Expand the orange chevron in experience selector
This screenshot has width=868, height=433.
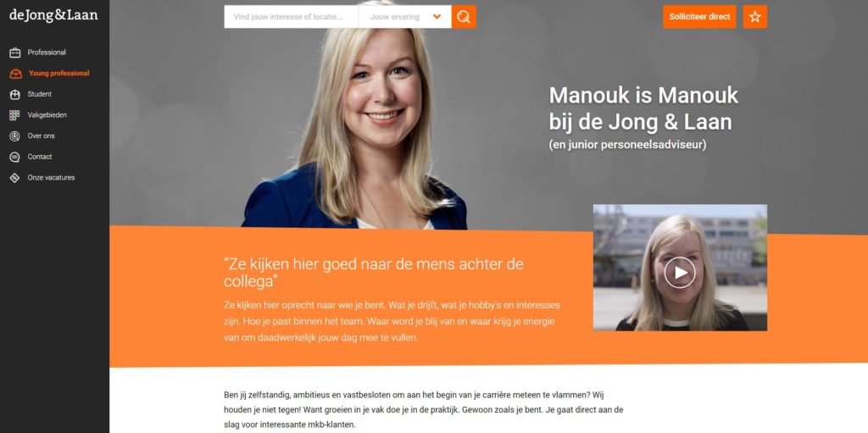tap(437, 17)
